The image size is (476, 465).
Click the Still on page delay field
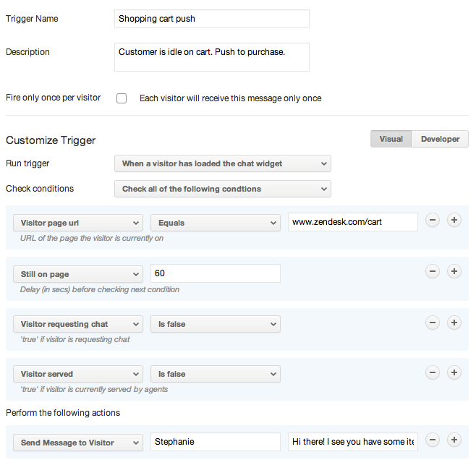pos(215,273)
